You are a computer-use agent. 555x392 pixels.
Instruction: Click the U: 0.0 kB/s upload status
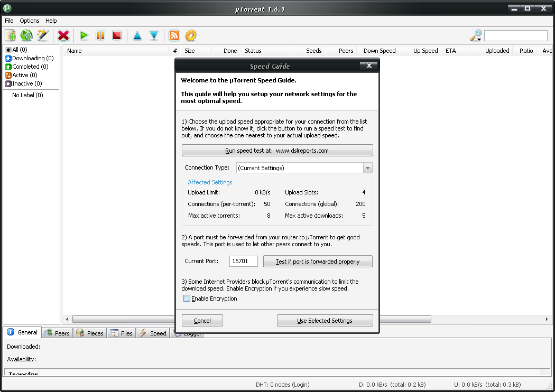click(487, 385)
